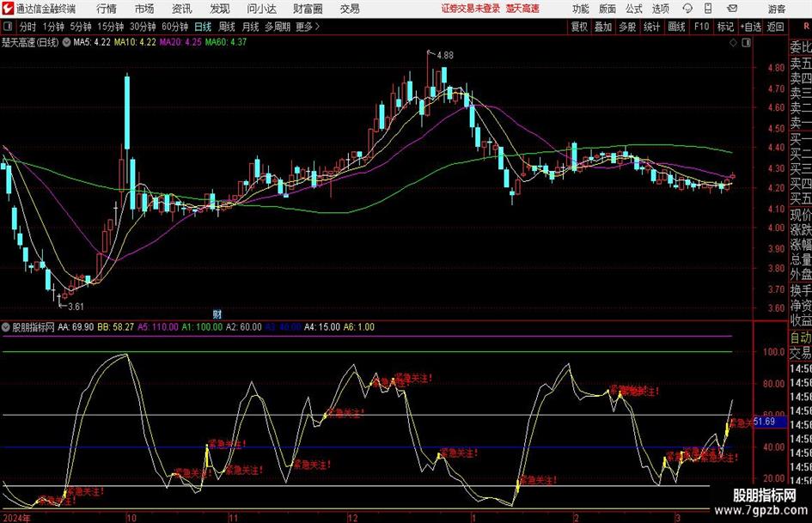Click the red R icon at top right
This screenshot has height=523, width=812.
[806, 26]
